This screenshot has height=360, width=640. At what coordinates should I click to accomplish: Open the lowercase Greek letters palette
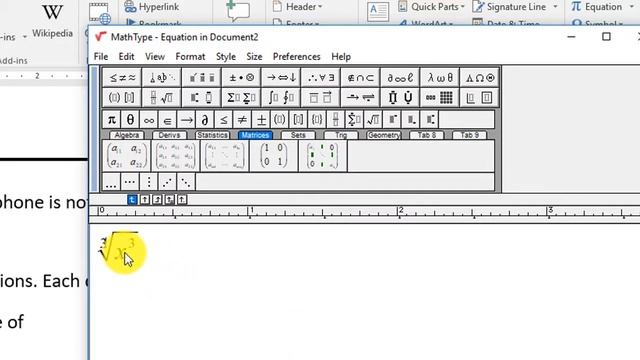[x=440, y=78]
